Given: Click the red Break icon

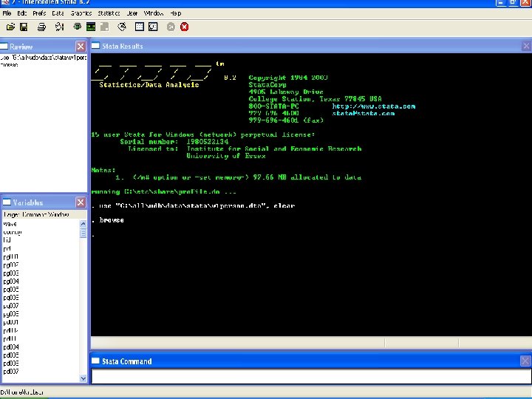Looking at the screenshot, I should 185,27.
